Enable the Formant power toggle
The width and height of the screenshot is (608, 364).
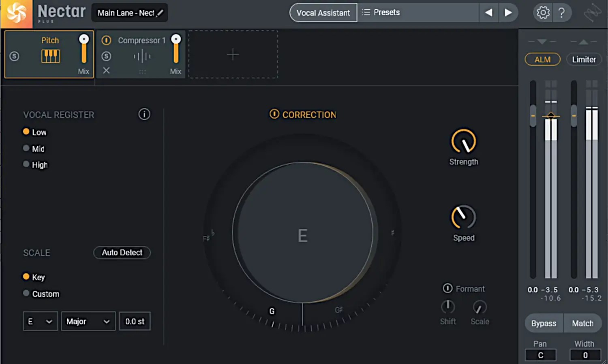pyautogui.click(x=447, y=288)
